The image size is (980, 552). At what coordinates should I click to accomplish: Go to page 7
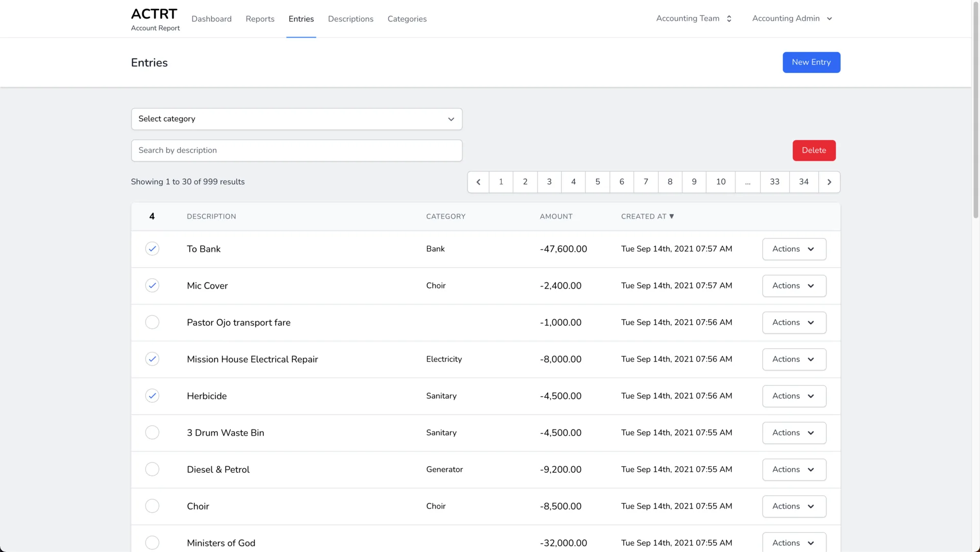point(646,182)
